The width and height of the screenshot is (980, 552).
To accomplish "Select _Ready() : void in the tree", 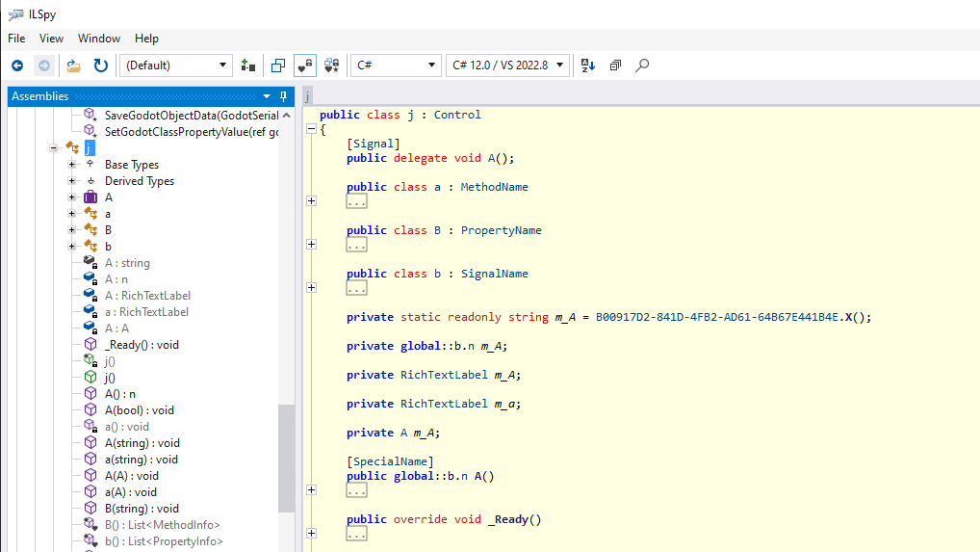I will pyautogui.click(x=141, y=345).
